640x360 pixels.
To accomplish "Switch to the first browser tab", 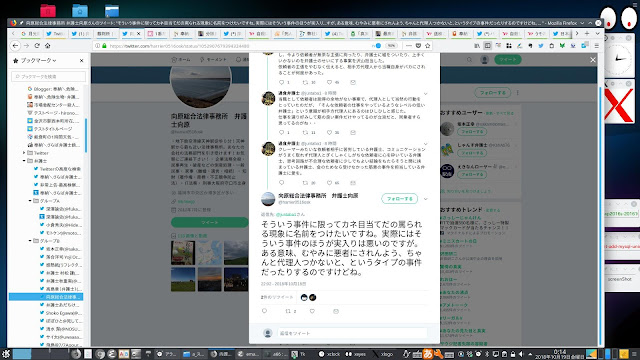I will (30, 33).
